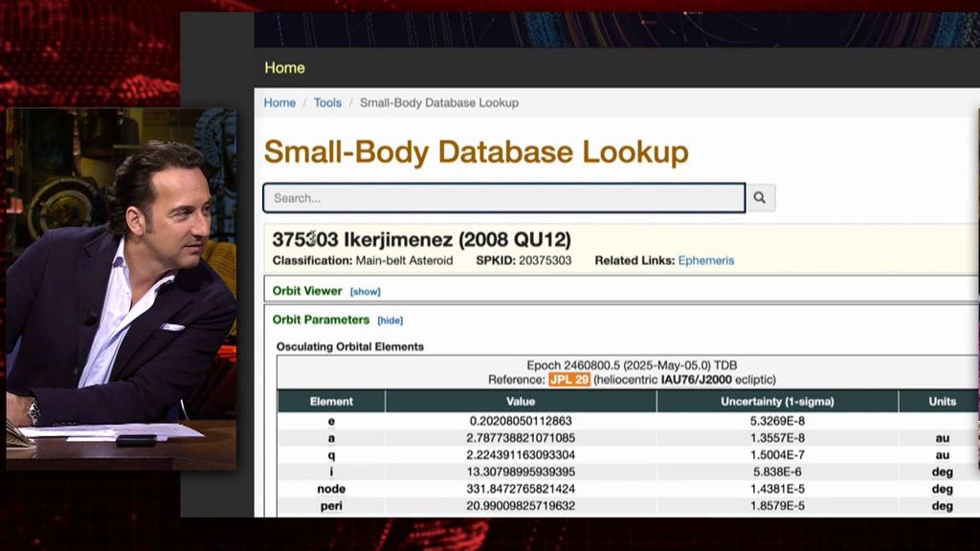Click the semi-major axis value 2.787738821071085
The height and width of the screenshot is (551, 980).
click(521, 438)
